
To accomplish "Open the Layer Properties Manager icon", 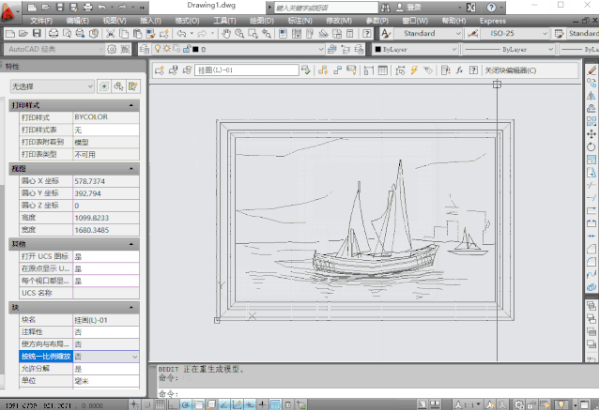I will (x=144, y=49).
